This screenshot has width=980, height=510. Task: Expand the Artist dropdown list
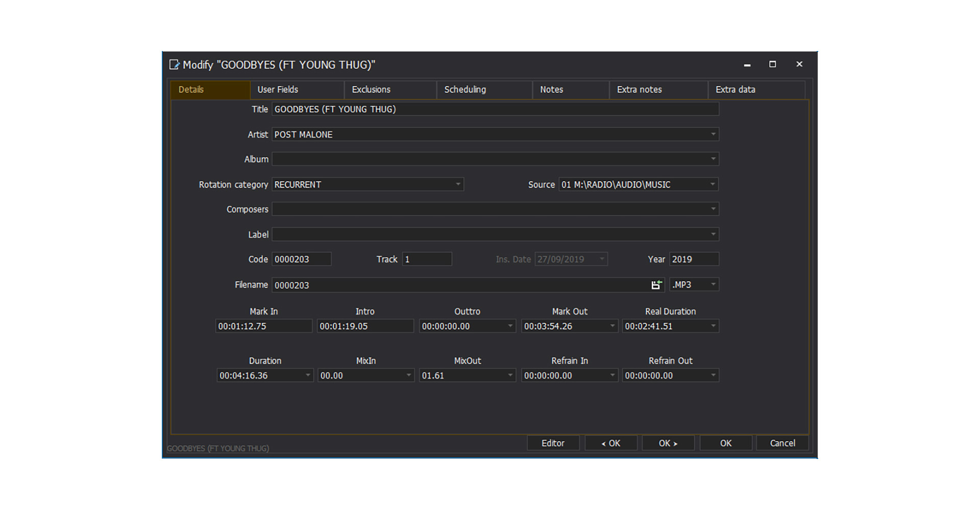pos(713,134)
